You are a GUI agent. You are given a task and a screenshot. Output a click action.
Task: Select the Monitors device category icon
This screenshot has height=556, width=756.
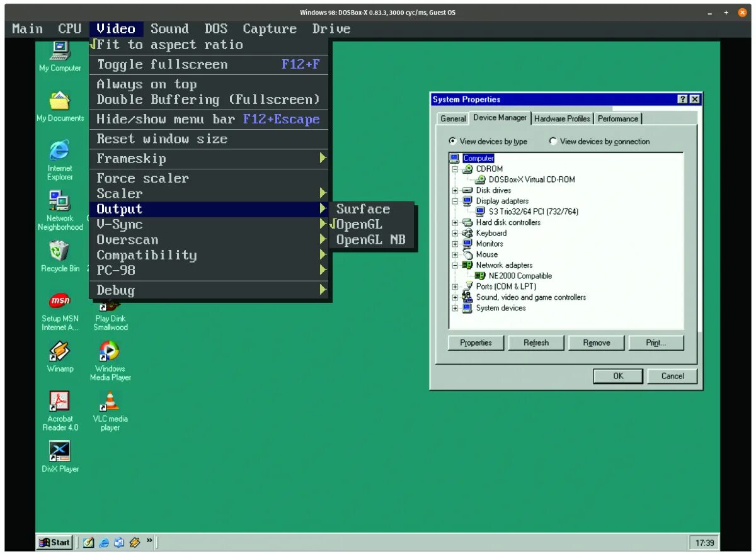(467, 244)
